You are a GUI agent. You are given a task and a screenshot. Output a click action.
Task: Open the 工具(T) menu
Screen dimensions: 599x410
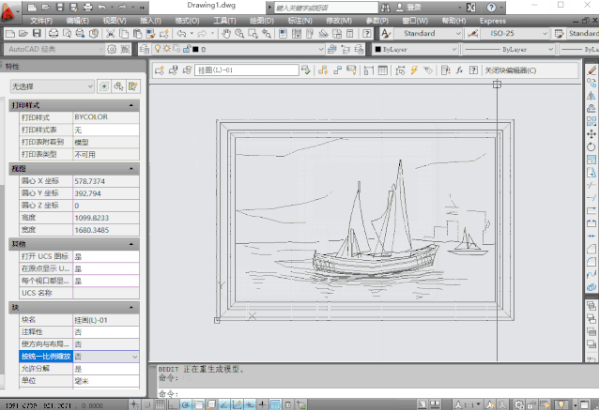point(224,21)
